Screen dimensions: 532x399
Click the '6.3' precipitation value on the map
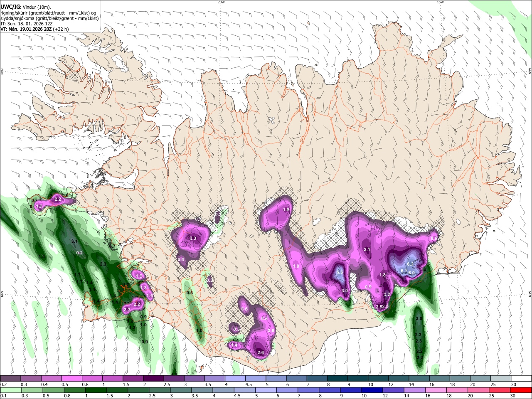tap(410, 264)
